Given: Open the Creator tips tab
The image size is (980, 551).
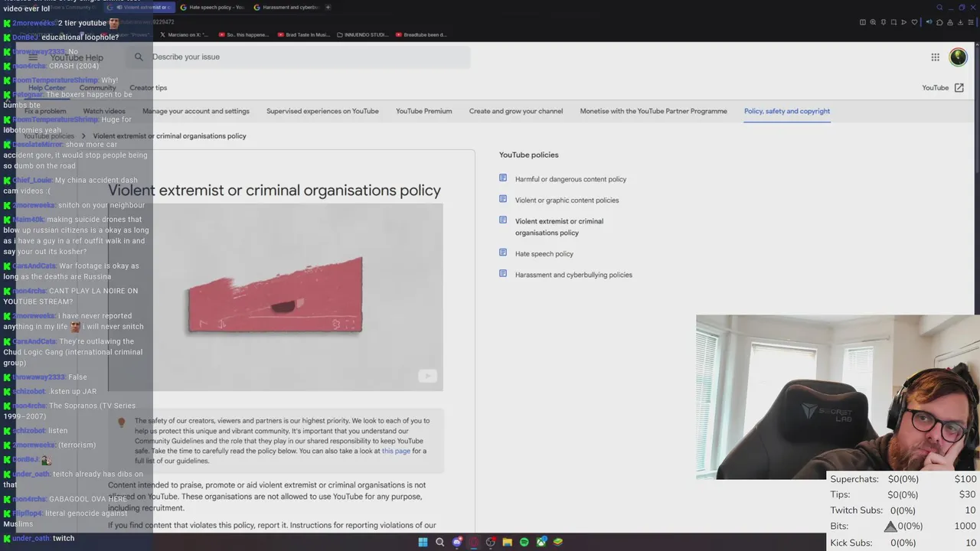Looking at the screenshot, I should coord(149,88).
